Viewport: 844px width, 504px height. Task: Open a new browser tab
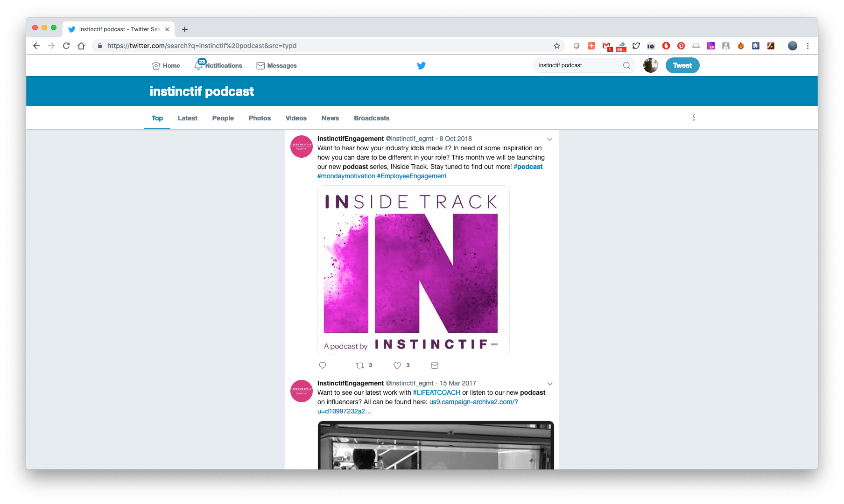point(185,29)
